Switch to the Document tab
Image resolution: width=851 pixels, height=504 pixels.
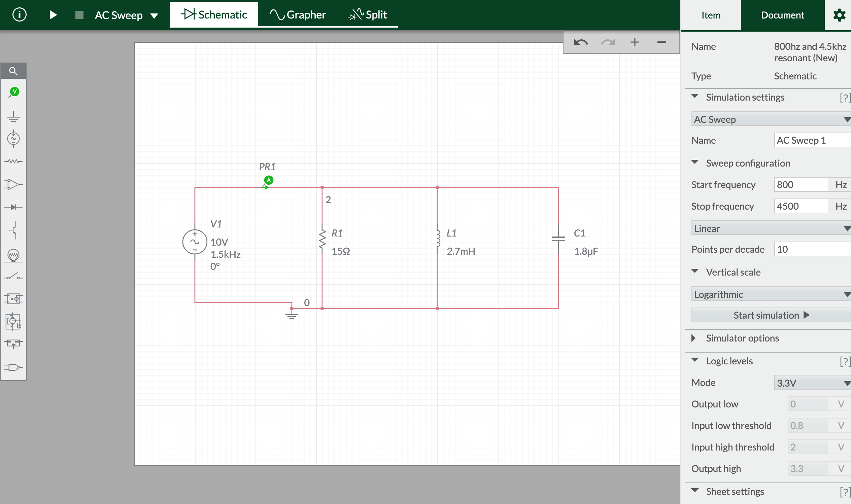click(782, 15)
